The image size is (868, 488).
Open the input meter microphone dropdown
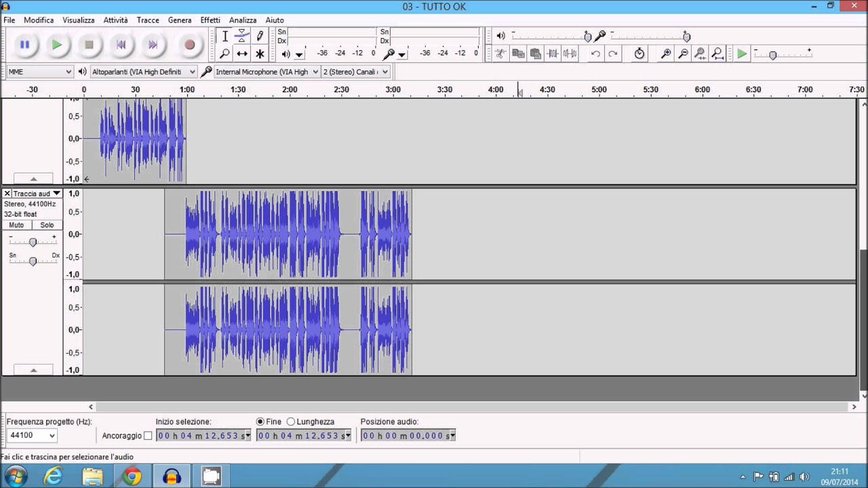click(x=401, y=54)
